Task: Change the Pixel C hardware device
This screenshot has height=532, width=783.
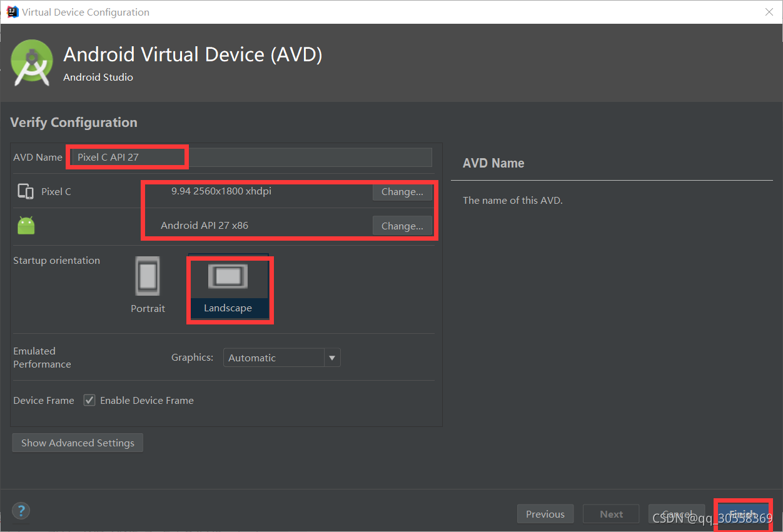Action: 402,191
